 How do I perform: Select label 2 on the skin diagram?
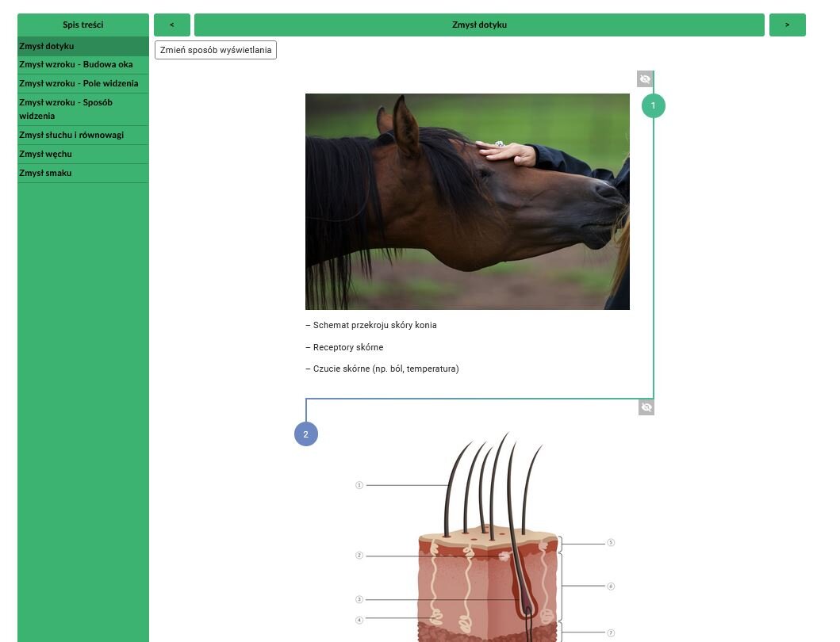[x=359, y=556]
